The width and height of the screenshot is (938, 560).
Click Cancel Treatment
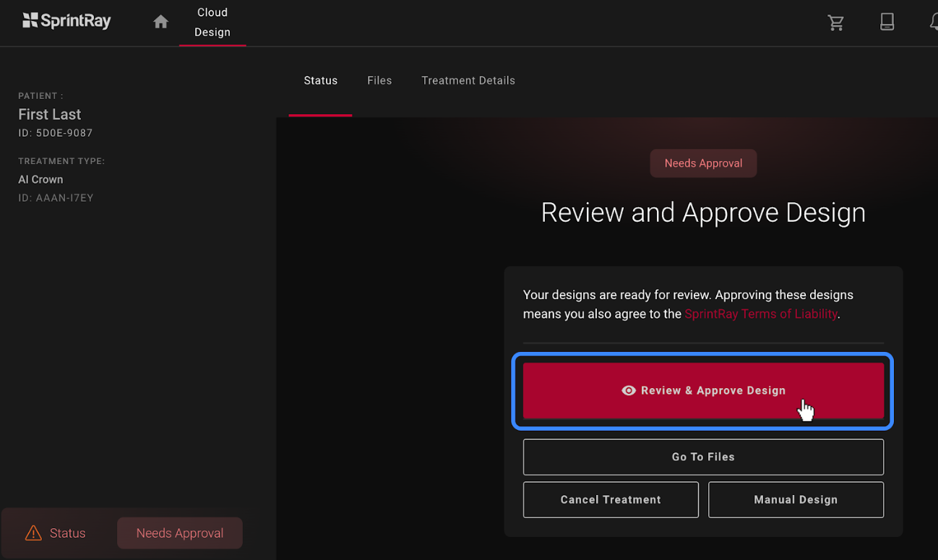pos(611,499)
